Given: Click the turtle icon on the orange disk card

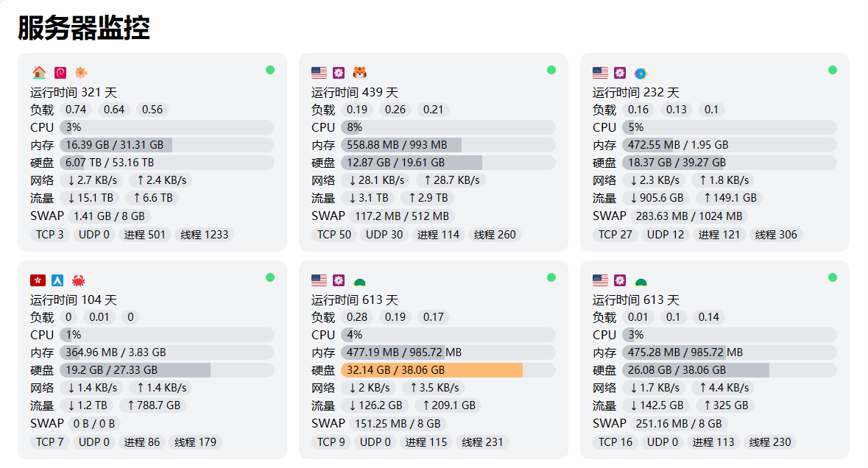Looking at the screenshot, I should pos(359,280).
